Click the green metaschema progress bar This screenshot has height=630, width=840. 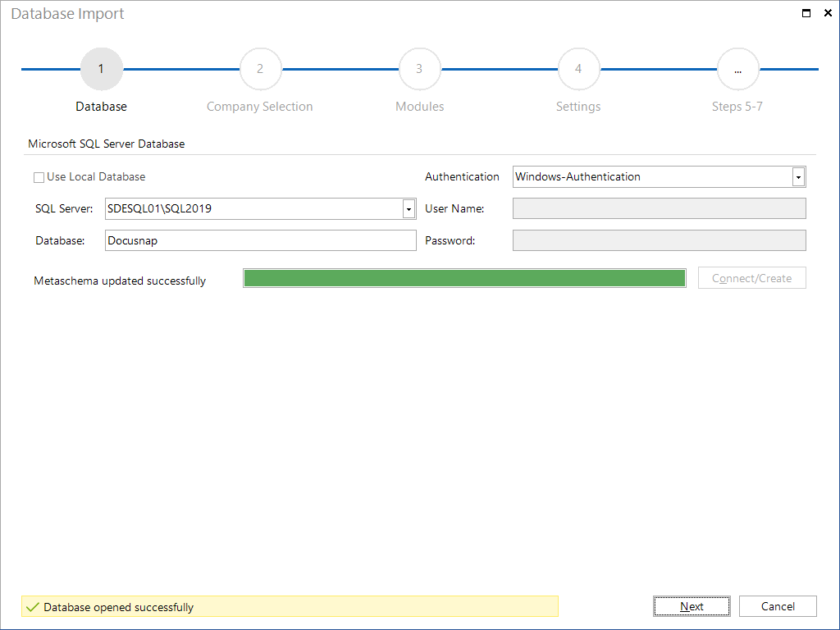tap(464, 278)
